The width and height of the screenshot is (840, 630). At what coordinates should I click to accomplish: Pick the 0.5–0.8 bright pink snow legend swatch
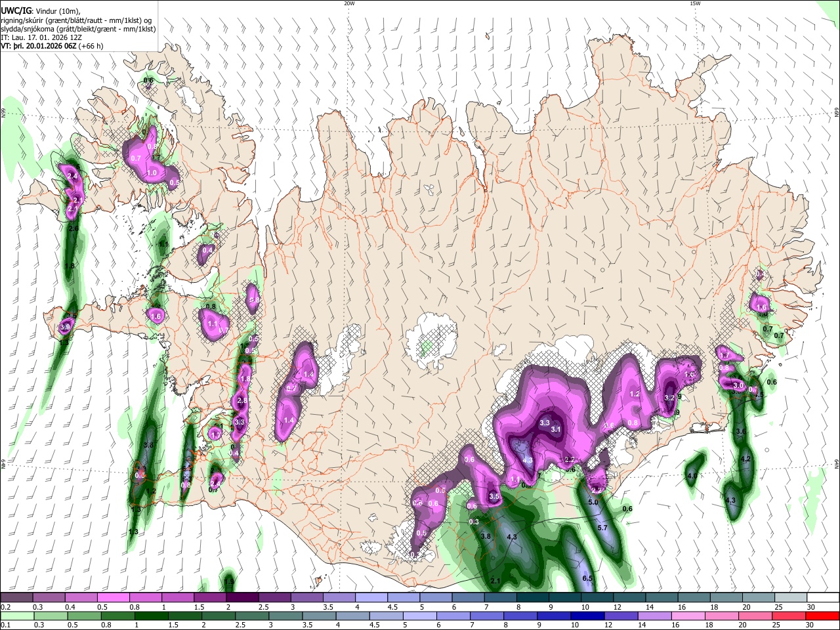pyautogui.click(x=113, y=597)
